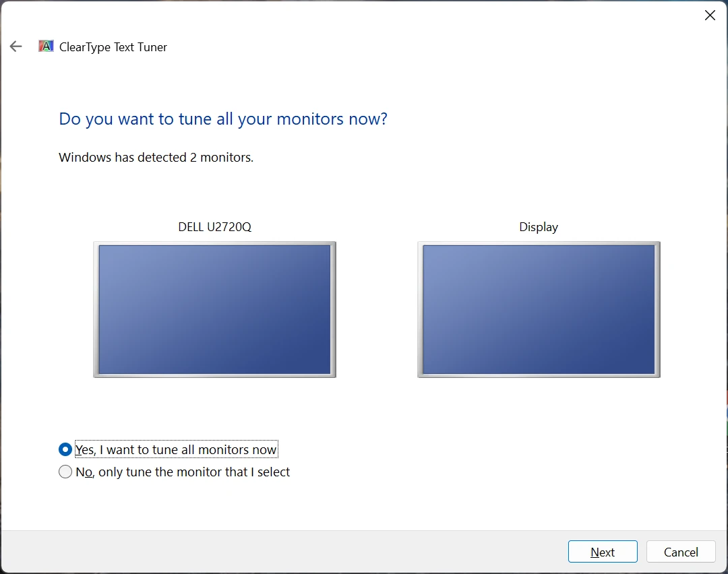Choose "Yes, I want to tune all monitors now"

[x=65, y=449]
